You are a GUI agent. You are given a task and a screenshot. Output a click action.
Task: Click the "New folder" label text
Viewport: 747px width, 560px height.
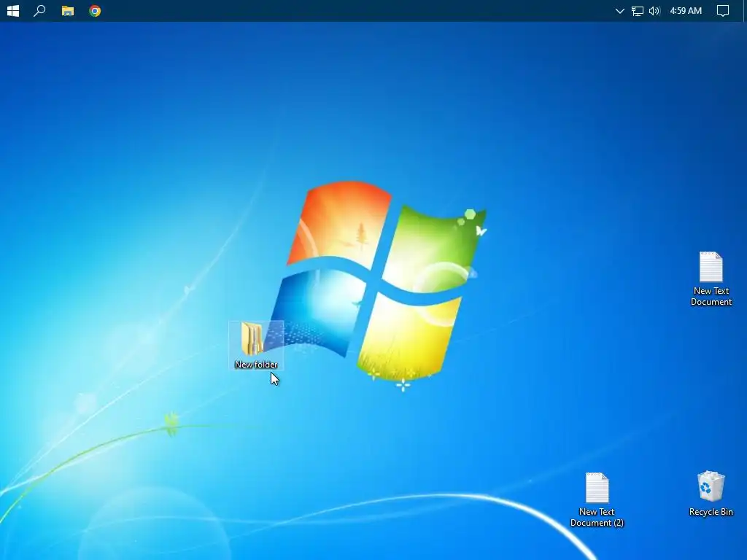[x=256, y=365]
